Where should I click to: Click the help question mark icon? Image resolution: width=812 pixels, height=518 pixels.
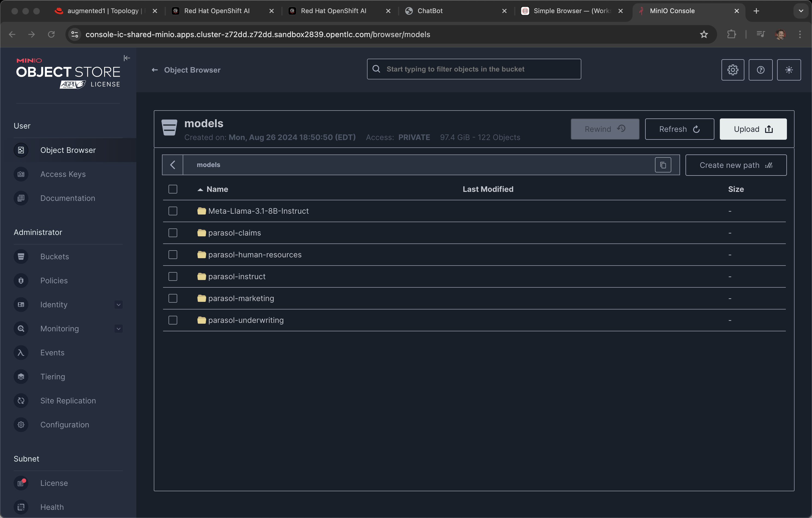pos(760,70)
